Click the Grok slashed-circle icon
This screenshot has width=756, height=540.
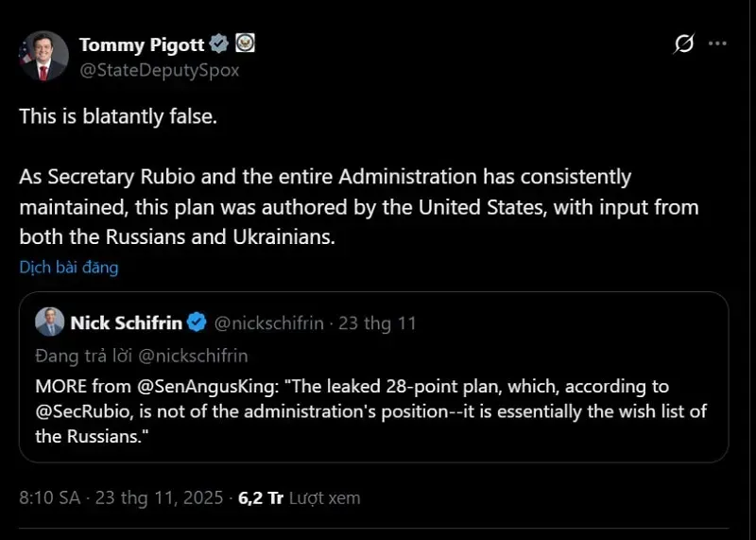click(683, 44)
